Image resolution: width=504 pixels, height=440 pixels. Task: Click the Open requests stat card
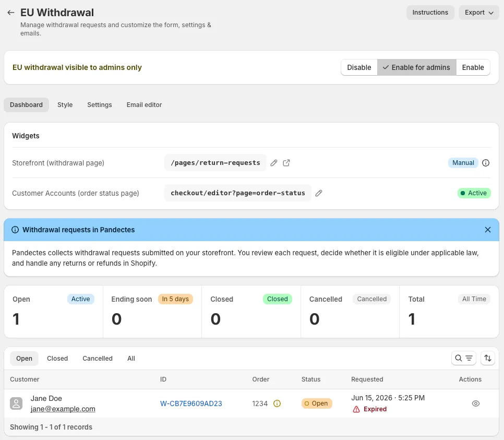[x=53, y=312]
